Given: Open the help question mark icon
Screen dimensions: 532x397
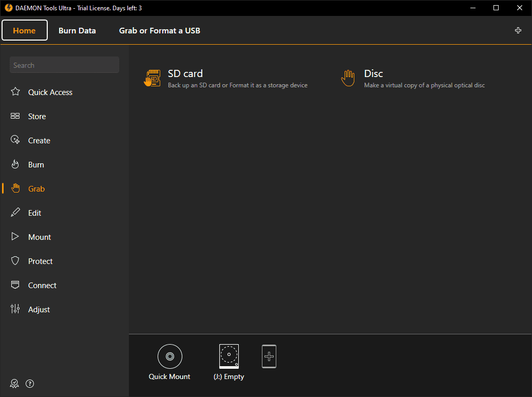Looking at the screenshot, I should (30, 384).
